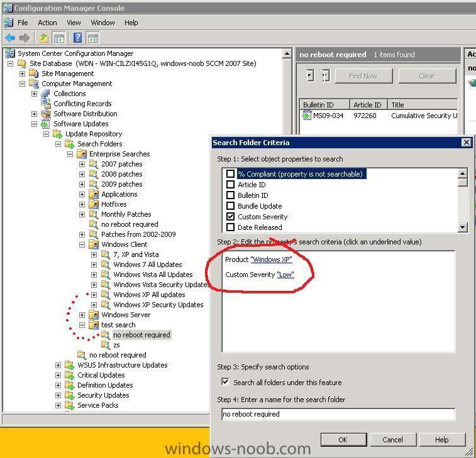Check the Bulletin ID property checkbox

(230, 195)
